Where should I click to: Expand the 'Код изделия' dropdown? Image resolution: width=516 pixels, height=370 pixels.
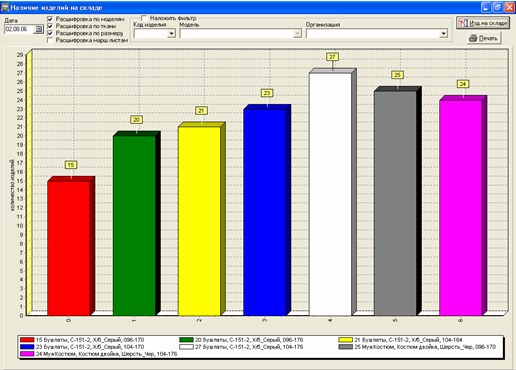171,33
